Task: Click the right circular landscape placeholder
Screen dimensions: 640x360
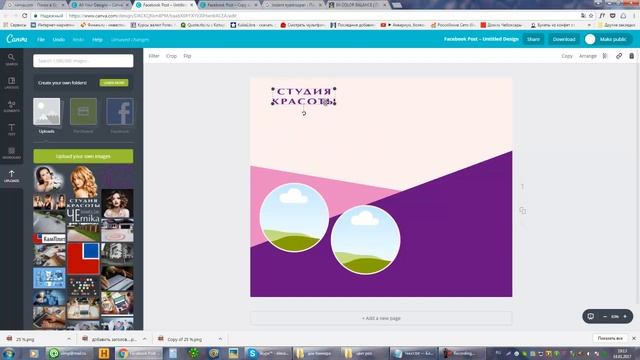Action: (x=365, y=240)
